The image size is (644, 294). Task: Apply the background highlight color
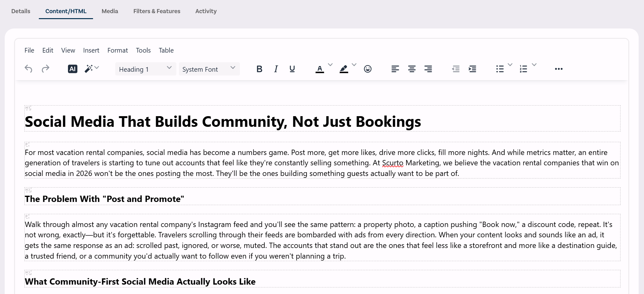pos(344,69)
